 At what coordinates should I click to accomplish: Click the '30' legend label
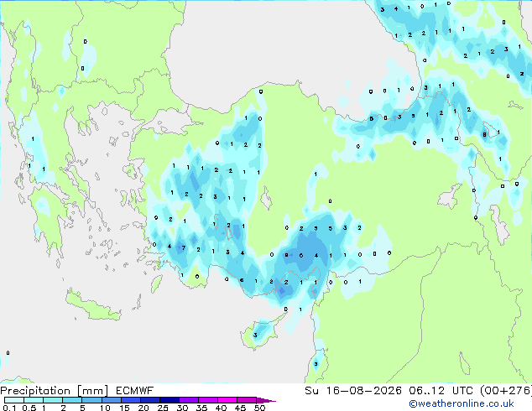(182, 408)
